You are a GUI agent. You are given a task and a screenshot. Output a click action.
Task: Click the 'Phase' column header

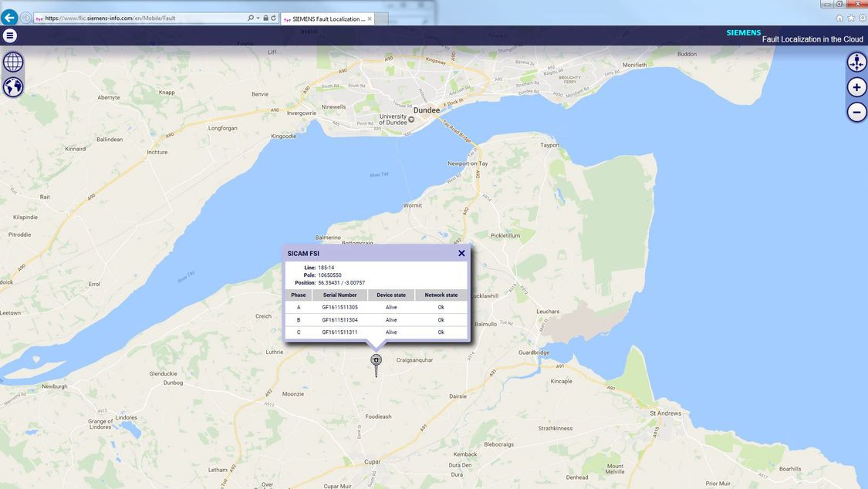pyautogui.click(x=299, y=295)
